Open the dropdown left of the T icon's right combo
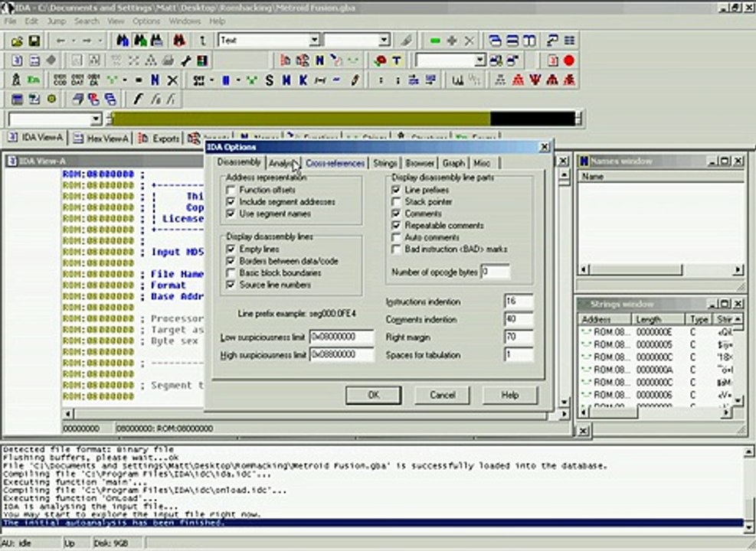Image resolution: width=756 pixels, height=551 pixels. (x=479, y=60)
